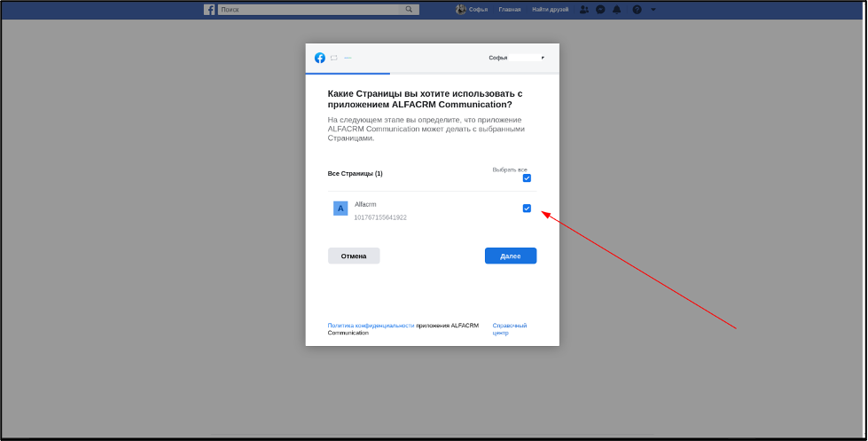Open Политика конфиденциальности link
The width and height of the screenshot is (868, 441).
371,326
